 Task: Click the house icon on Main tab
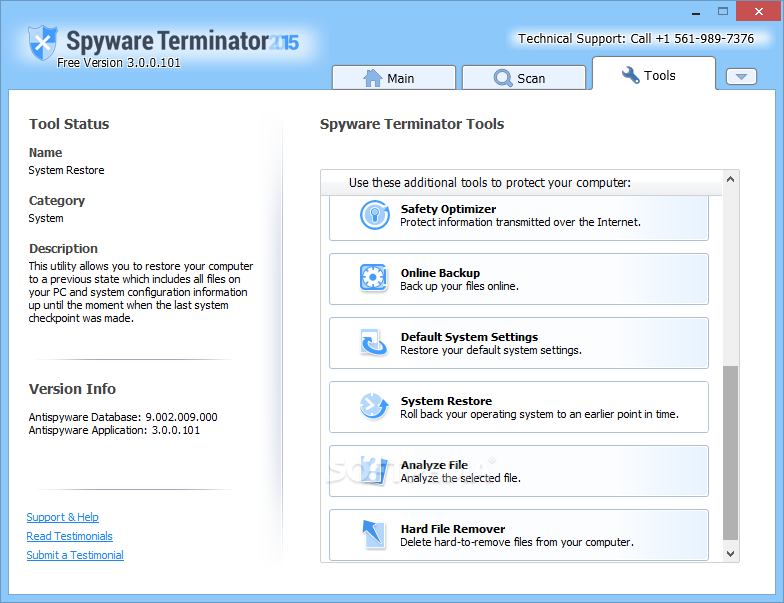[x=372, y=78]
